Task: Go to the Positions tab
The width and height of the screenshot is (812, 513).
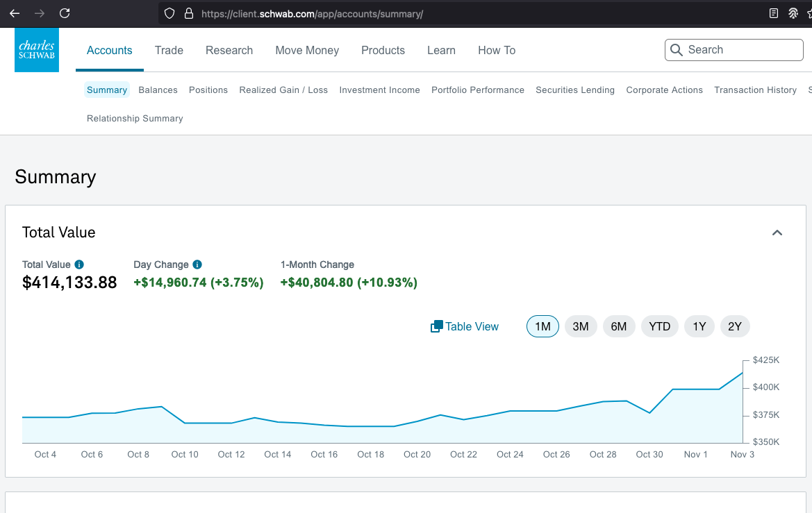Action: pos(208,90)
